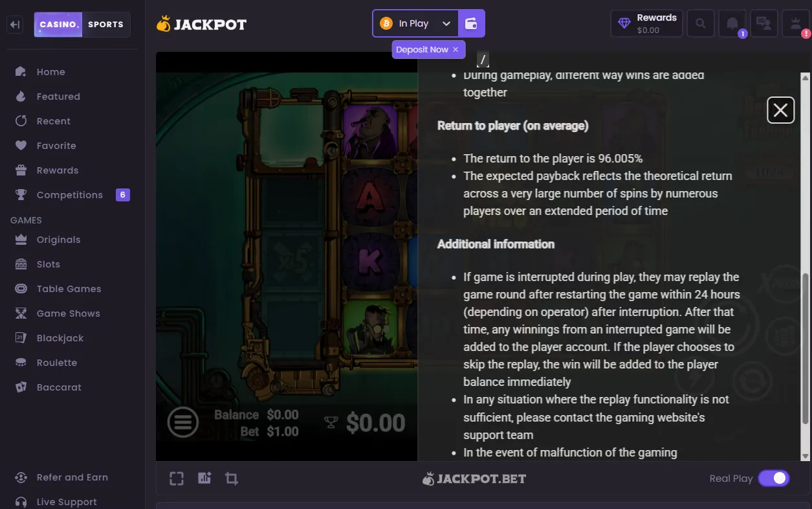Open the game hamburger menu icon
Image resolution: width=812 pixels, height=509 pixels.
[x=183, y=423]
